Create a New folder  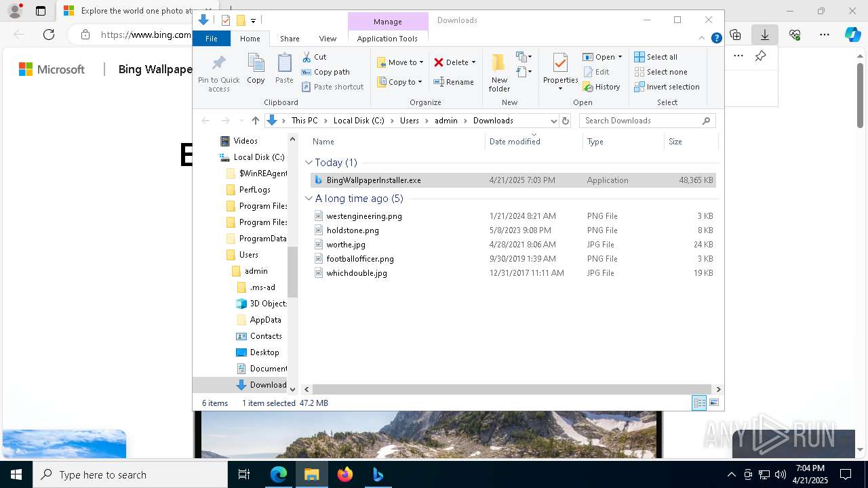[499, 73]
